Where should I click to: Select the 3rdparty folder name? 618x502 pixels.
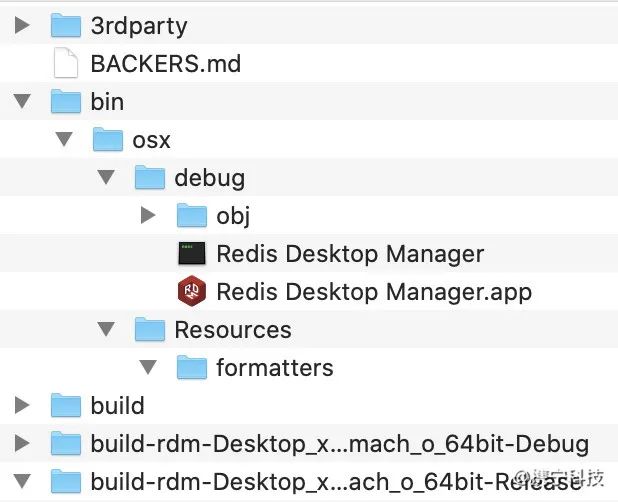(139, 26)
